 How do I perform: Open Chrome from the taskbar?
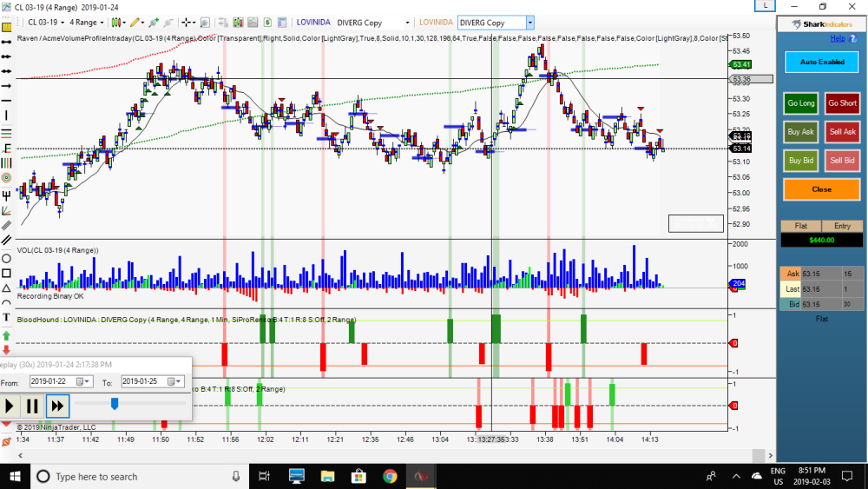[390, 476]
